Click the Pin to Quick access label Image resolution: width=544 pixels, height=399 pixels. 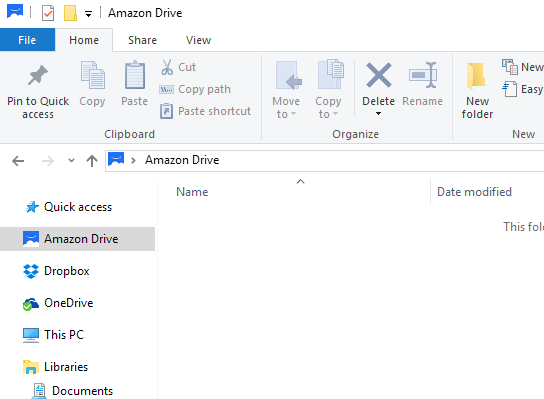coord(38,108)
